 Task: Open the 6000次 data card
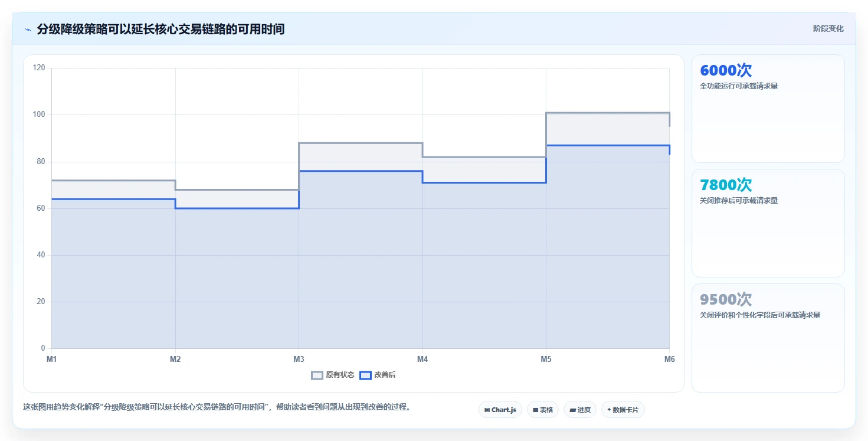(x=768, y=109)
